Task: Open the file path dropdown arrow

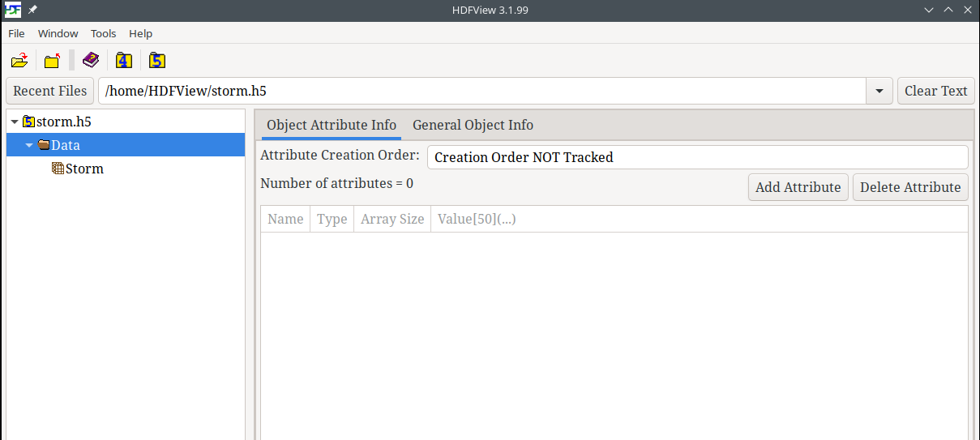Action: (x=879, y=91)
